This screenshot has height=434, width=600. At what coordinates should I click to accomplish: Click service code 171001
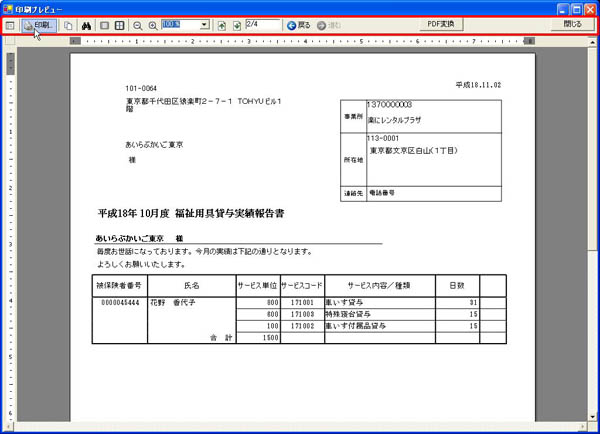302,303
